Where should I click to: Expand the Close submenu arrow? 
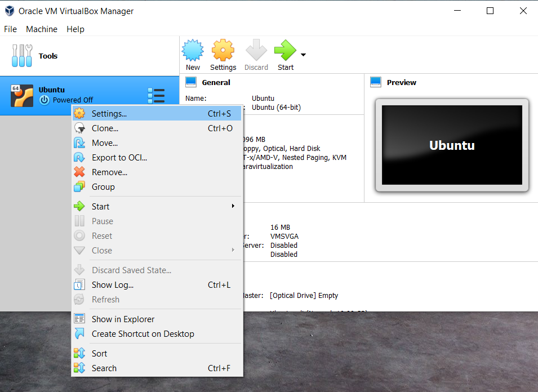point(233,250)
